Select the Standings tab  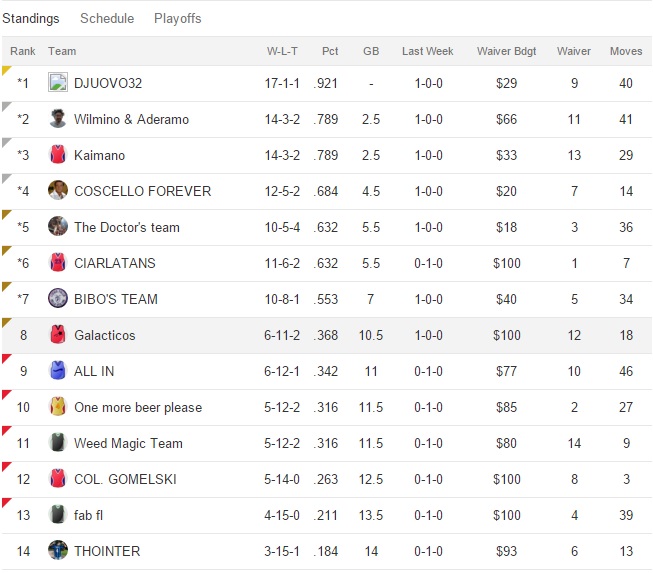[30, 18]
